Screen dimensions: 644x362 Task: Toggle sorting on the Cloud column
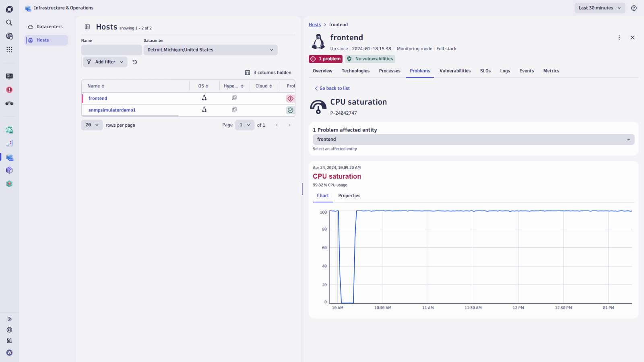[270, 86]
